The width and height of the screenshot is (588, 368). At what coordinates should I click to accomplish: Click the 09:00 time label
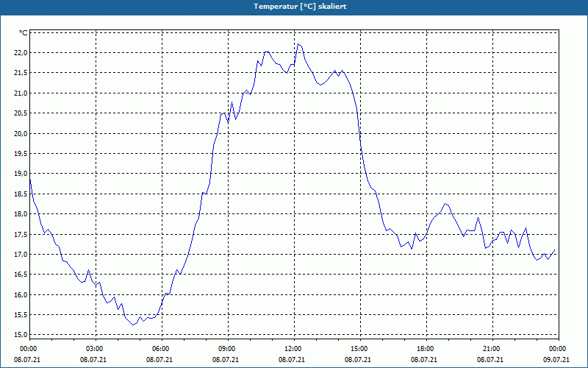pyautogui.click(x=228, y=349)
